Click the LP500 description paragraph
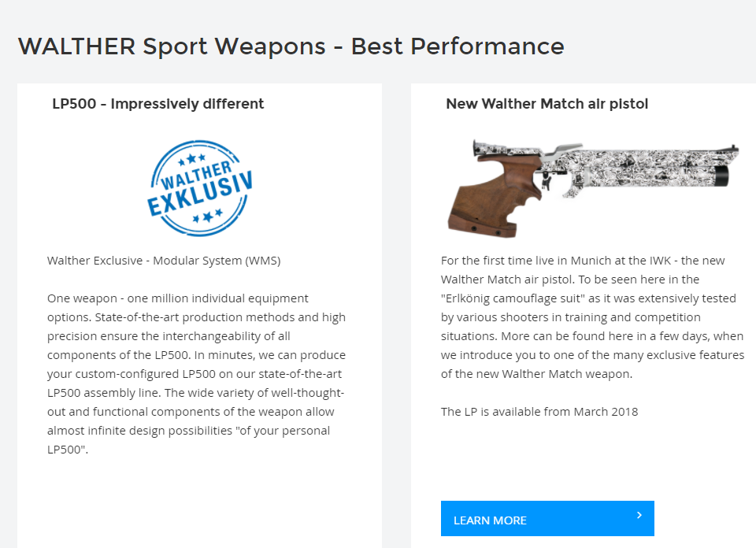 (x=197, y=374)
